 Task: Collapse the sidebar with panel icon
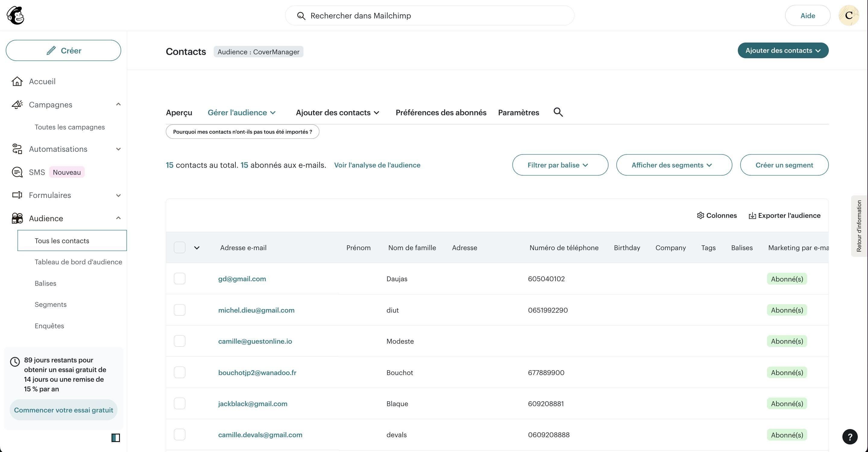point(115,438)
